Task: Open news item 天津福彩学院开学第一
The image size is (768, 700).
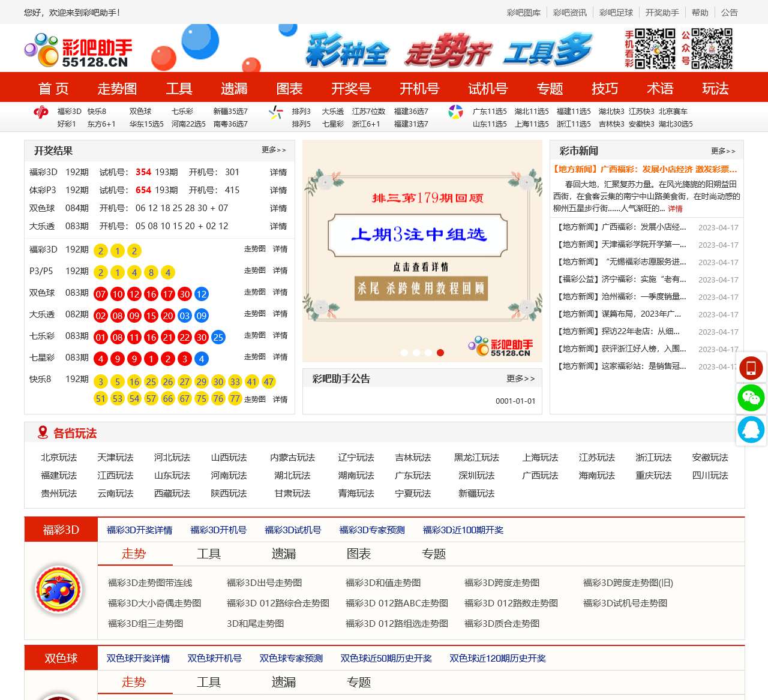Action: [622, 245]
